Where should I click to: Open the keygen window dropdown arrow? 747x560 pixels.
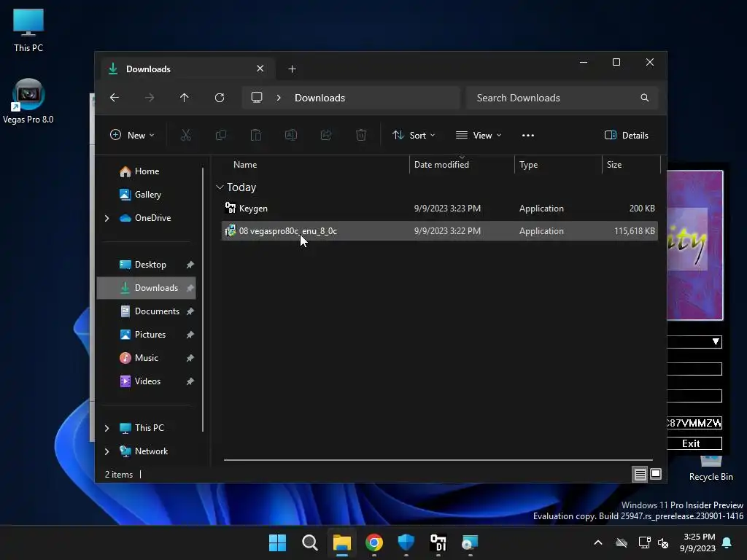[x=716, y=342]
